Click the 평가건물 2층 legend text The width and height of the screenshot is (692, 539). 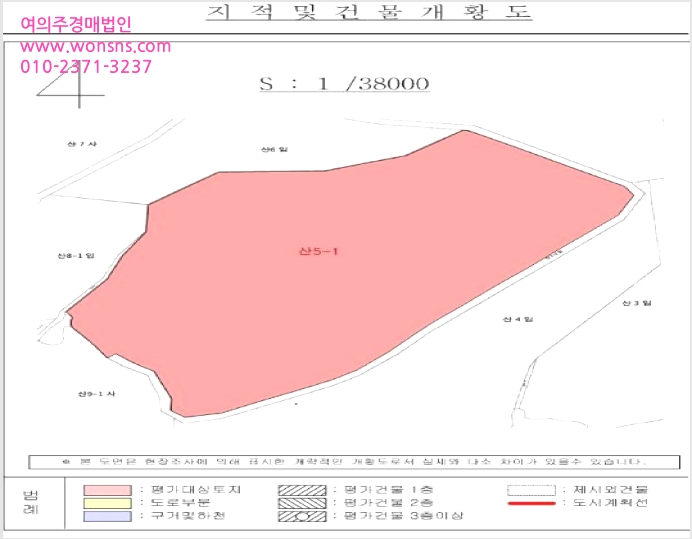389,503
